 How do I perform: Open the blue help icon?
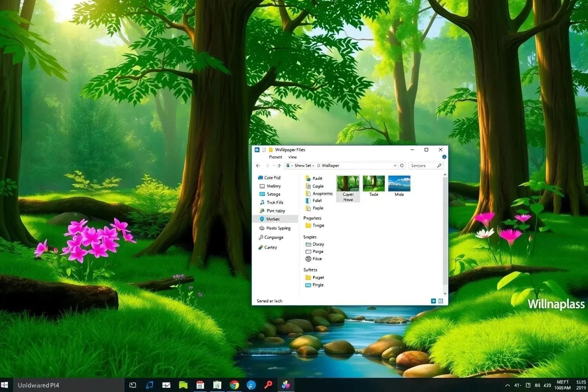click(x=444, y=157)
